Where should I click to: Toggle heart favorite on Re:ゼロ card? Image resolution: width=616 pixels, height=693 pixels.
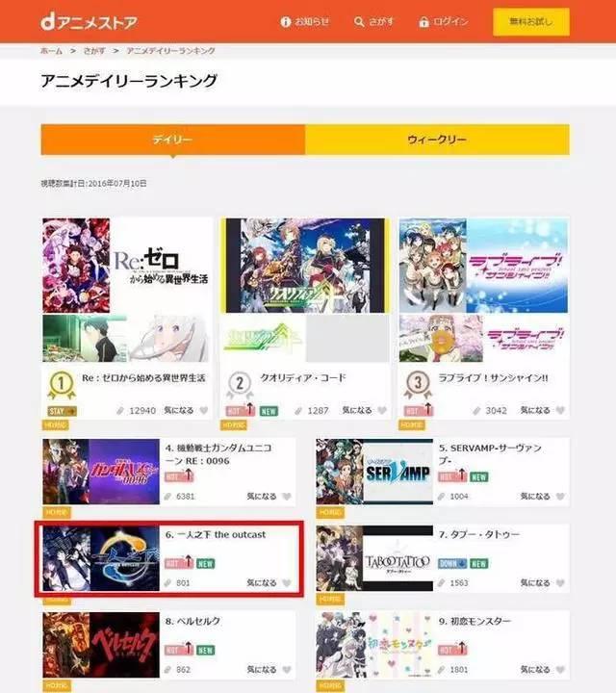pyautogui.click(x=204, y=411)
